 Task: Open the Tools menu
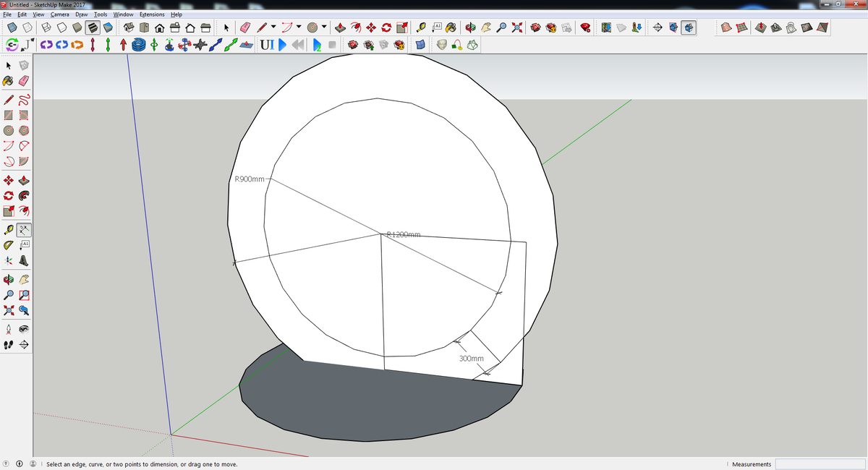(x=101, y=14)
